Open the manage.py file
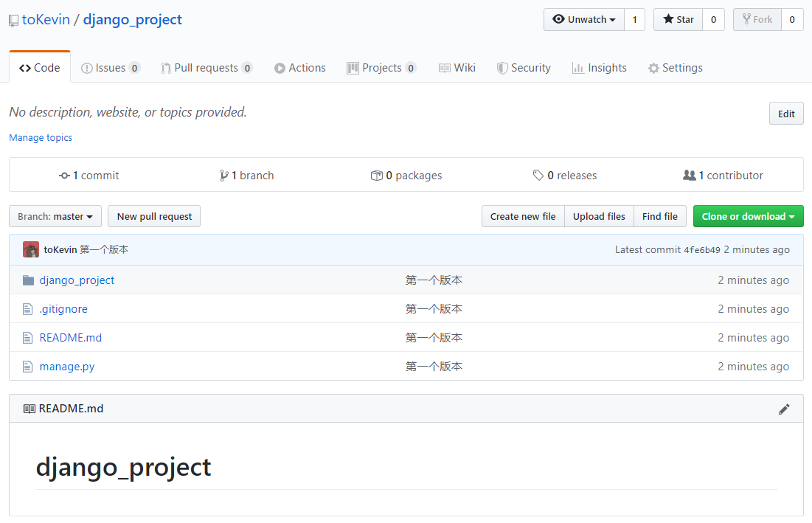 [67, 367]
